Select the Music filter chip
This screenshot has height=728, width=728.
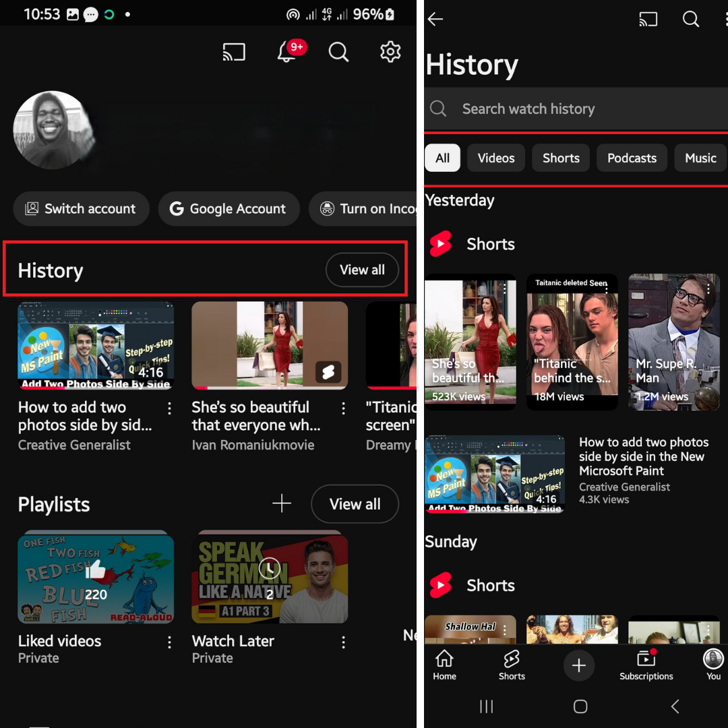(700, 158)
